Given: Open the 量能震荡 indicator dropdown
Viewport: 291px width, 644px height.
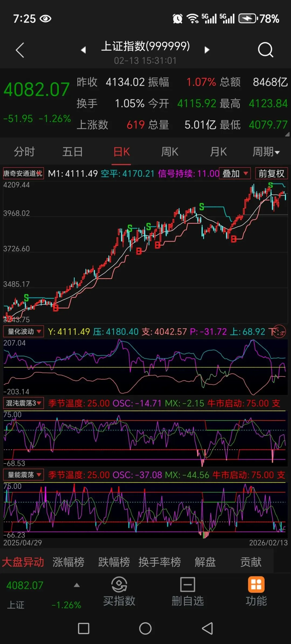Looking at the screenshot, I should click(x=23, y=475).
